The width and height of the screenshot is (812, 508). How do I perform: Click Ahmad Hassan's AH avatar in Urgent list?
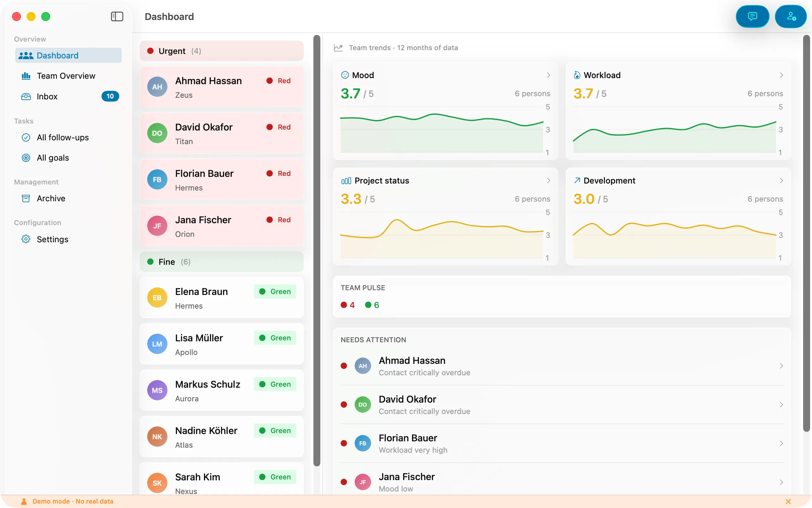(x=157, y=87)
